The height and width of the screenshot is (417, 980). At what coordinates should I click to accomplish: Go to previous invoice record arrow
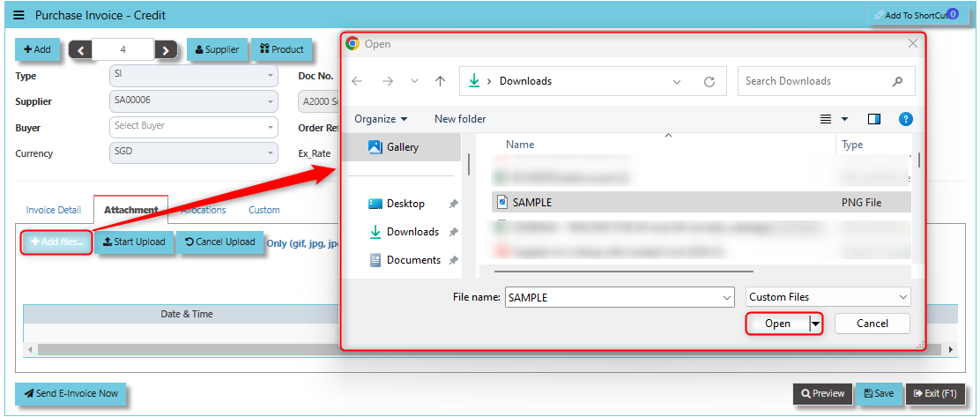coord(81,50)
